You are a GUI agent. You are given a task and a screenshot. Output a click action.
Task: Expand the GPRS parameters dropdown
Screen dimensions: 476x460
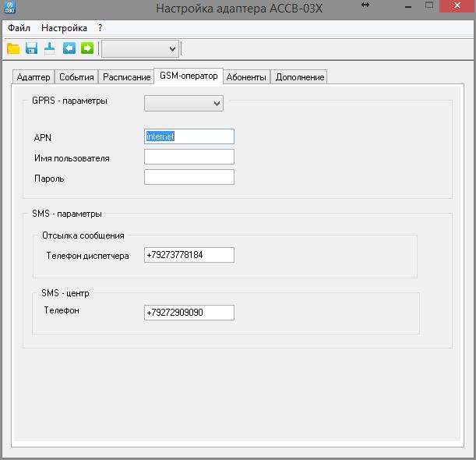point(184,103)
